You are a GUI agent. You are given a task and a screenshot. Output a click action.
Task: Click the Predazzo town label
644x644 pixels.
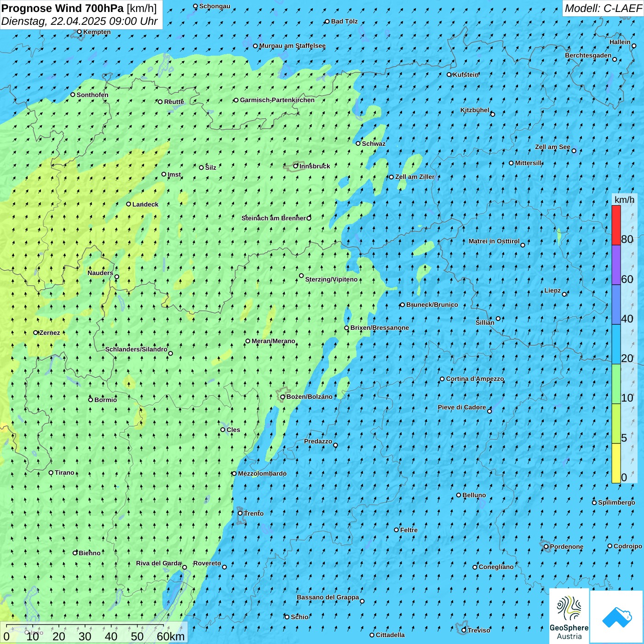click(318, 441)
